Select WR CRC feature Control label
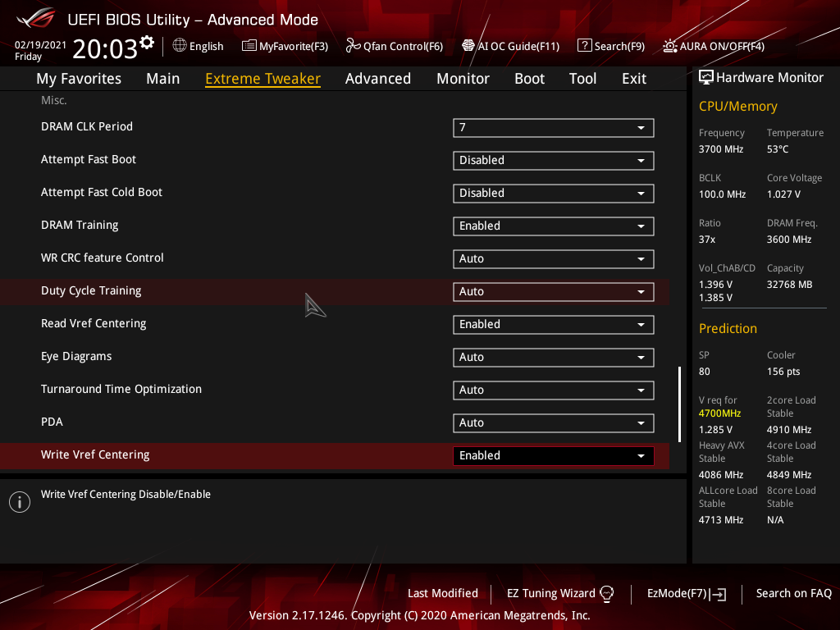 103,258
